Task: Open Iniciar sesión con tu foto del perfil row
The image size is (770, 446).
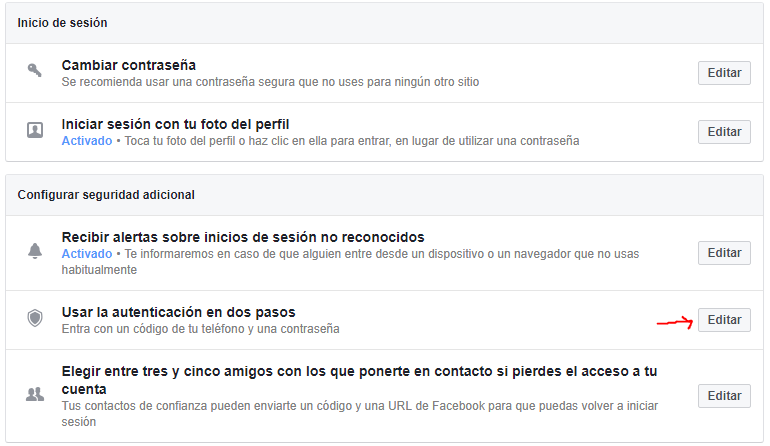Action: (x=385, y=132)
